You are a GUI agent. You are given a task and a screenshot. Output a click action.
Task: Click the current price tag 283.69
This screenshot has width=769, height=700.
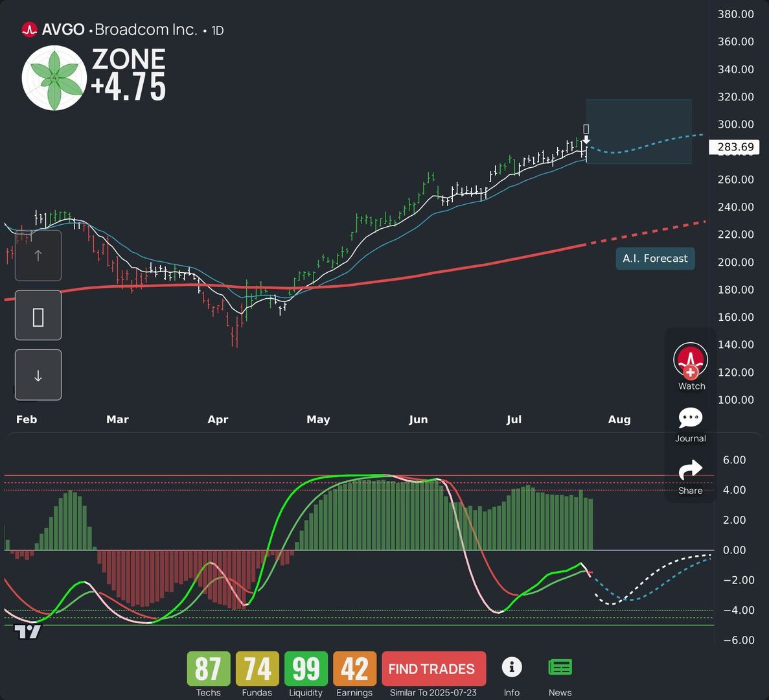[735, 147]
